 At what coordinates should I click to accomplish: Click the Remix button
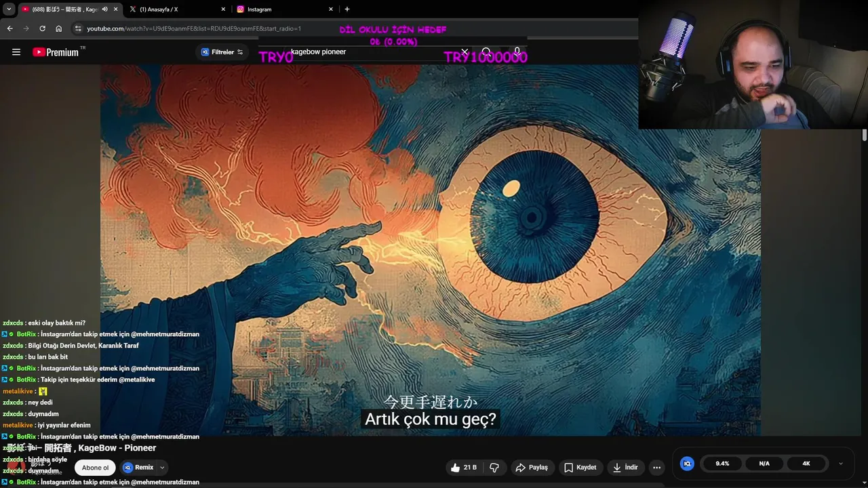(138, 468)
